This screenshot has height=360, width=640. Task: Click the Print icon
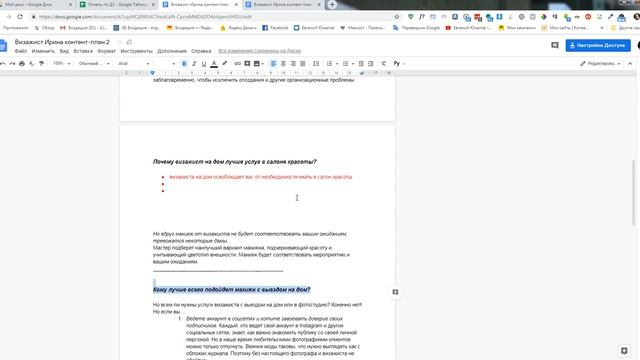click(x=22, y=64)
